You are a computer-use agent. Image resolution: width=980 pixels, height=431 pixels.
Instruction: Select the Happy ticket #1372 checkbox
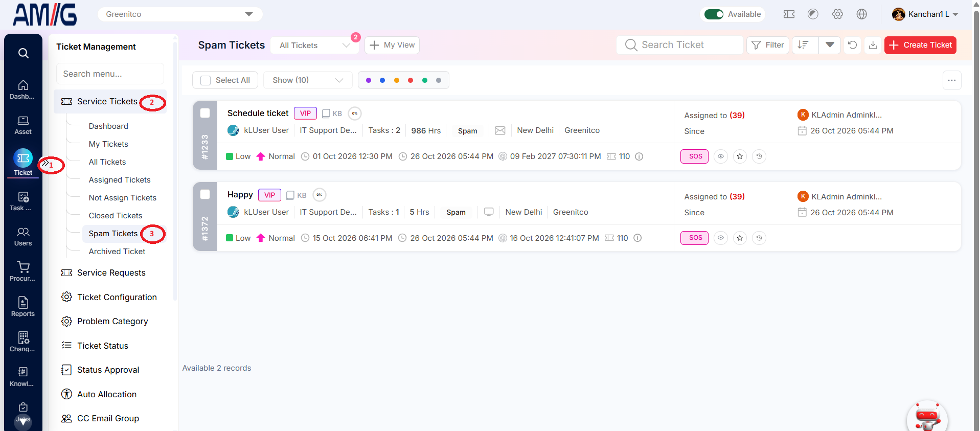(205, 194)
